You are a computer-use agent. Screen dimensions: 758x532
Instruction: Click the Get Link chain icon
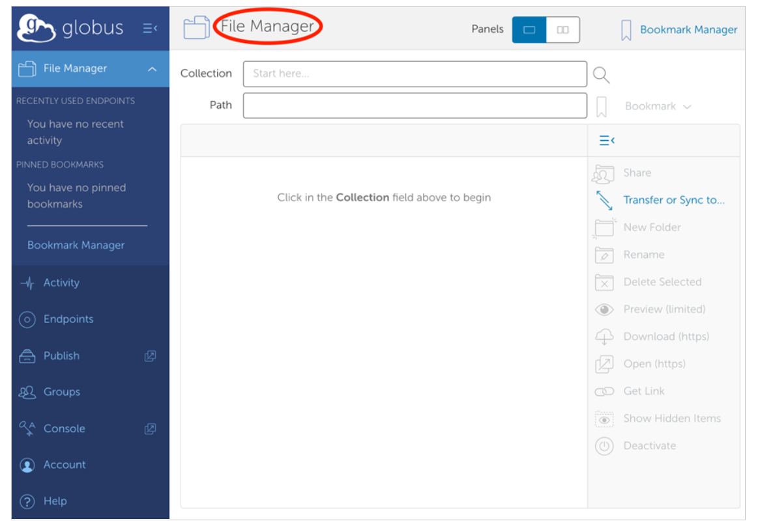point(604,391)
